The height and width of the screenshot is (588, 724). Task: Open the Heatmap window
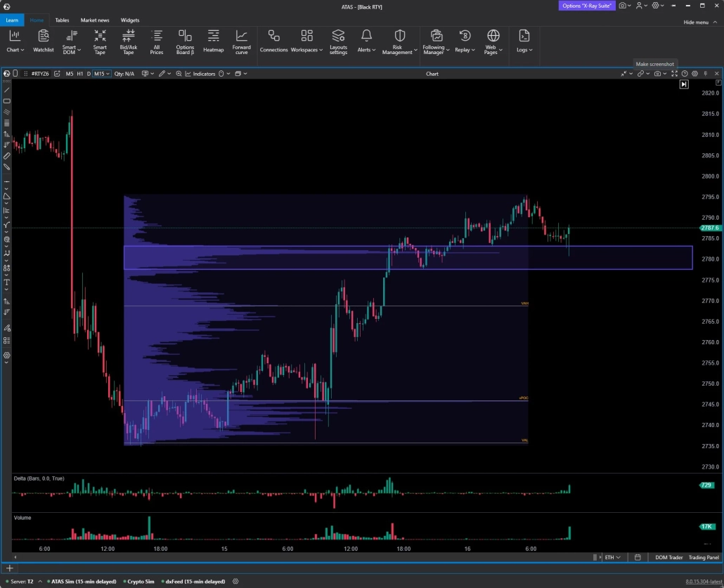coord(213,41)
